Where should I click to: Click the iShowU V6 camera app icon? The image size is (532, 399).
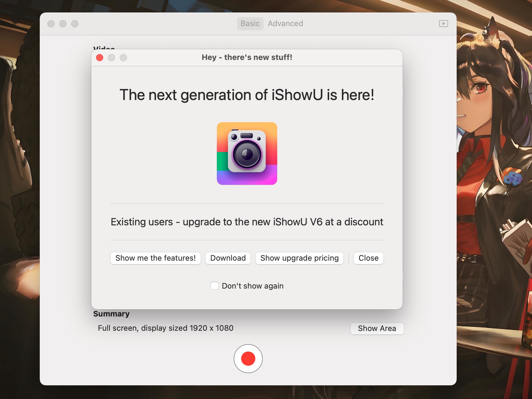point(247,153)
